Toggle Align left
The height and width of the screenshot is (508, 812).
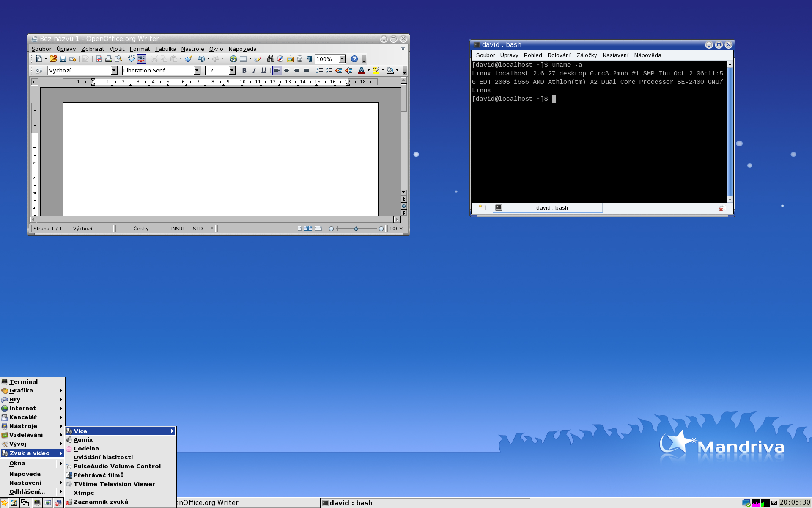277,70
